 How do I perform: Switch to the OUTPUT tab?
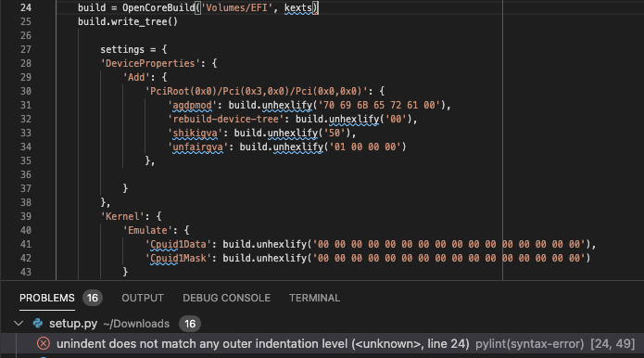pos(143,298)
